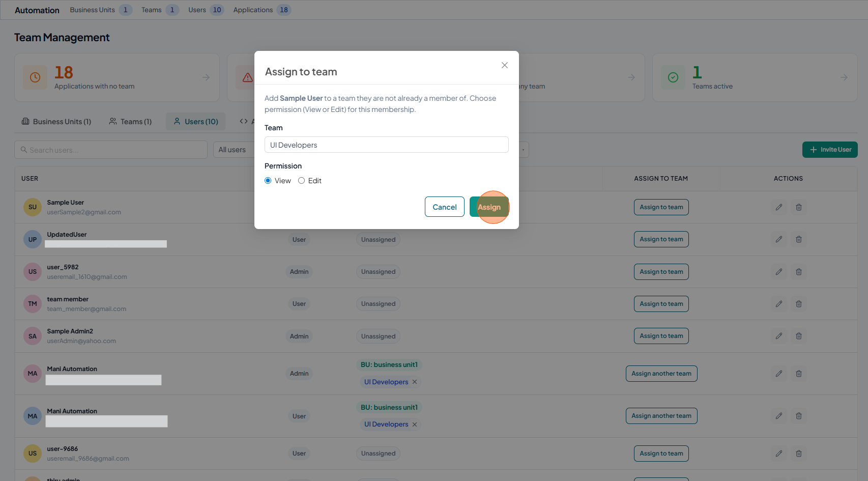Assign user-9686 to a team
The width and height of the screenshot is (868, 481).
click(661, 454)
